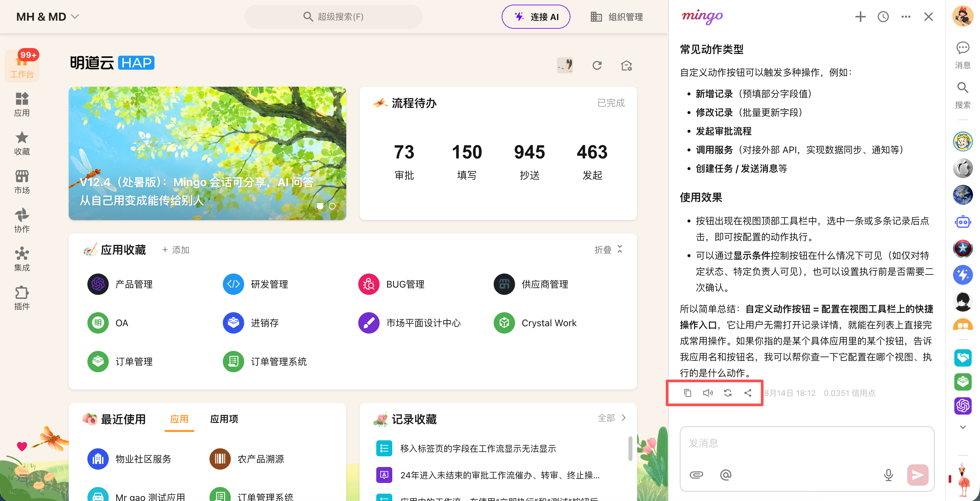Open 组织管理 organization management
The image size is (980, 501).
click(617, 17)
